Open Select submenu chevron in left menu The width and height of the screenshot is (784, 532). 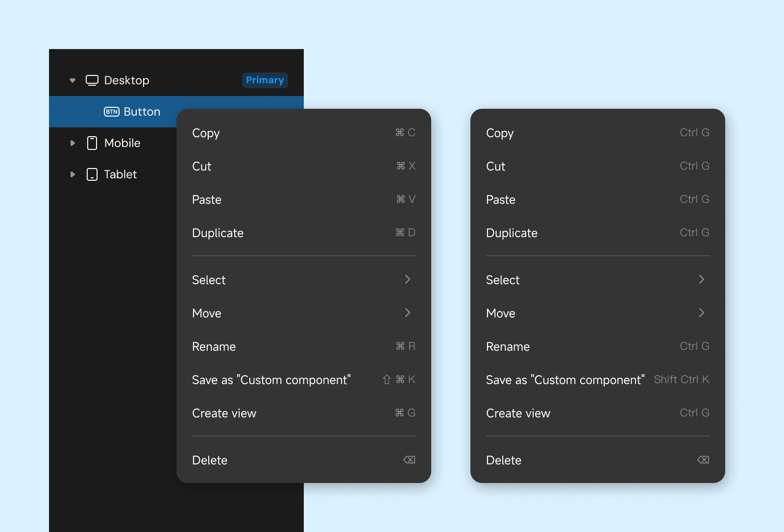click(x=408, y=279)
